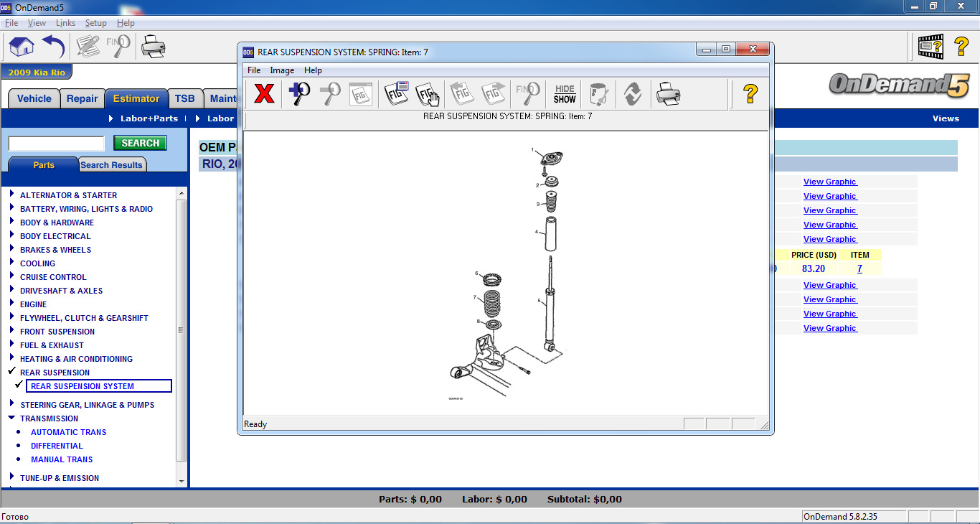Switch to the Repair tab
Viewport: 980px width, 524px height.
click(82, 99)
